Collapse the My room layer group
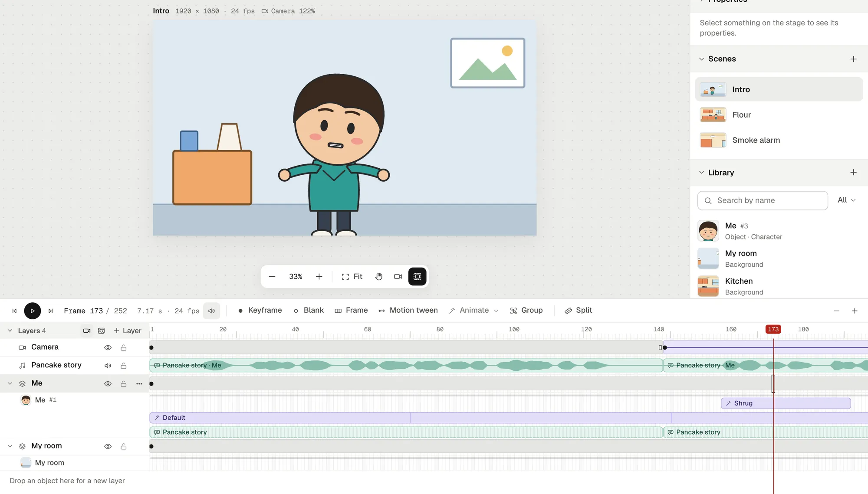The image size is (868, 494). pyautogui.click(x=10, y=446)
